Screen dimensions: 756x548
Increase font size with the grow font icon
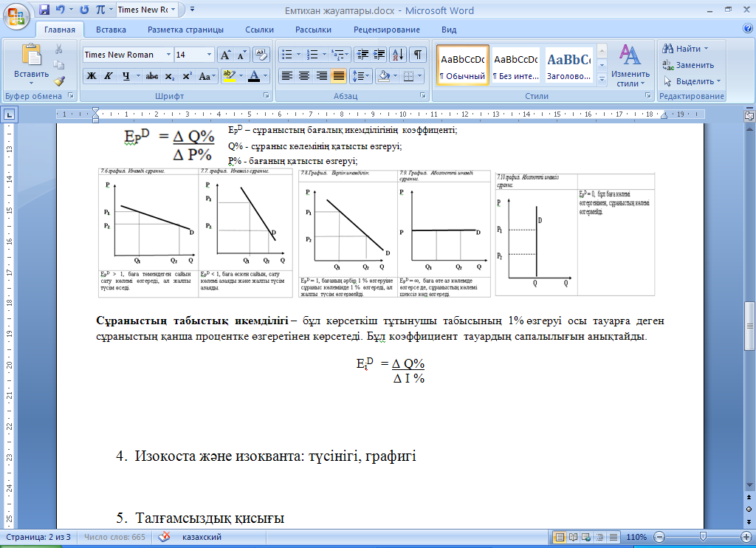pos(225,55)
